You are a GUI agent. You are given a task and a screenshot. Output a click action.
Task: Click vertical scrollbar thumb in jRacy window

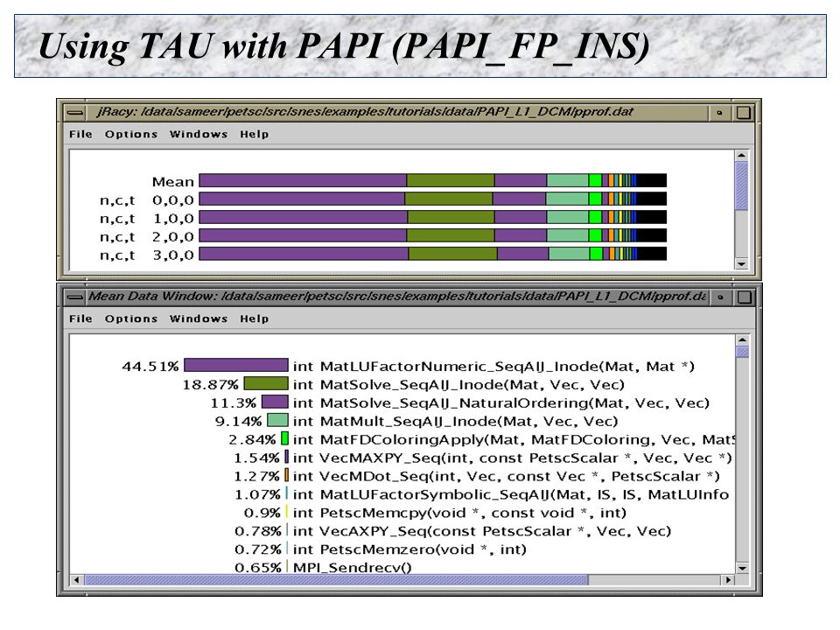741,185
